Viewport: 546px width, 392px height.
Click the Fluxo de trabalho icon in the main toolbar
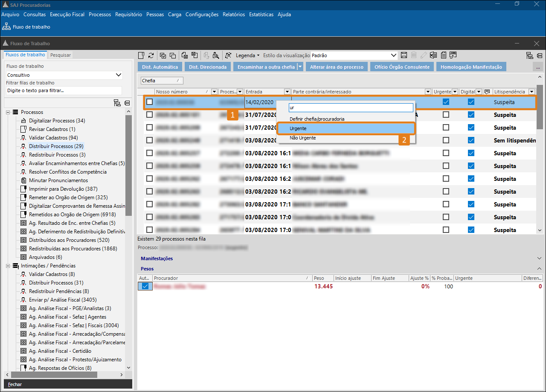6,27
